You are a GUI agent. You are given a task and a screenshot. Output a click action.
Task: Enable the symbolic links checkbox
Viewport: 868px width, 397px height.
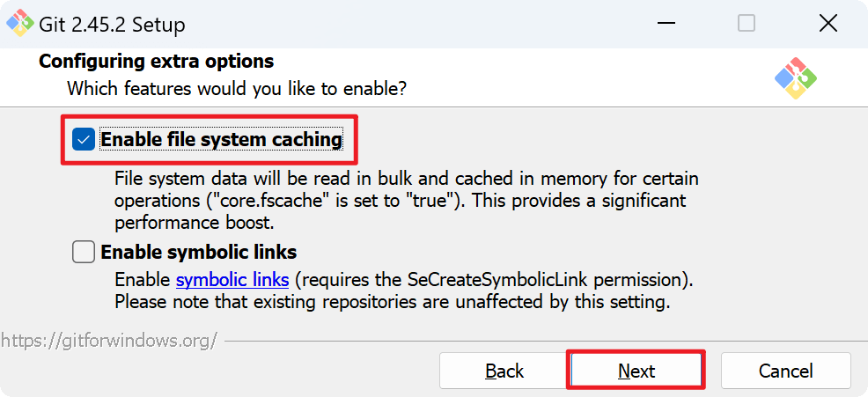[x=84, y=253]
